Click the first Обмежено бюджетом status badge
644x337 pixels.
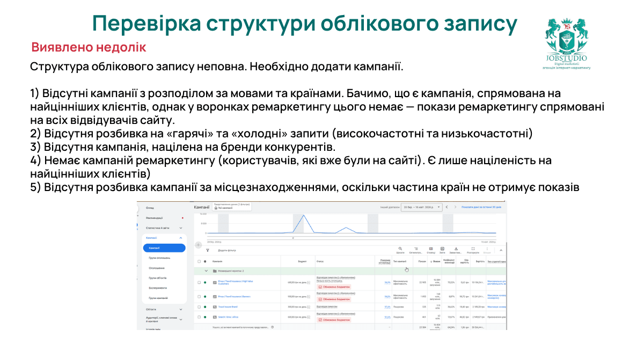[335, 288]
